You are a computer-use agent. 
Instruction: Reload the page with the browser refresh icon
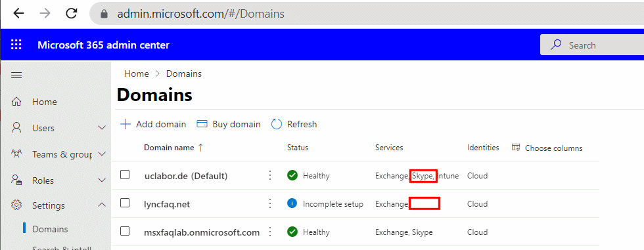pos(72,14)
